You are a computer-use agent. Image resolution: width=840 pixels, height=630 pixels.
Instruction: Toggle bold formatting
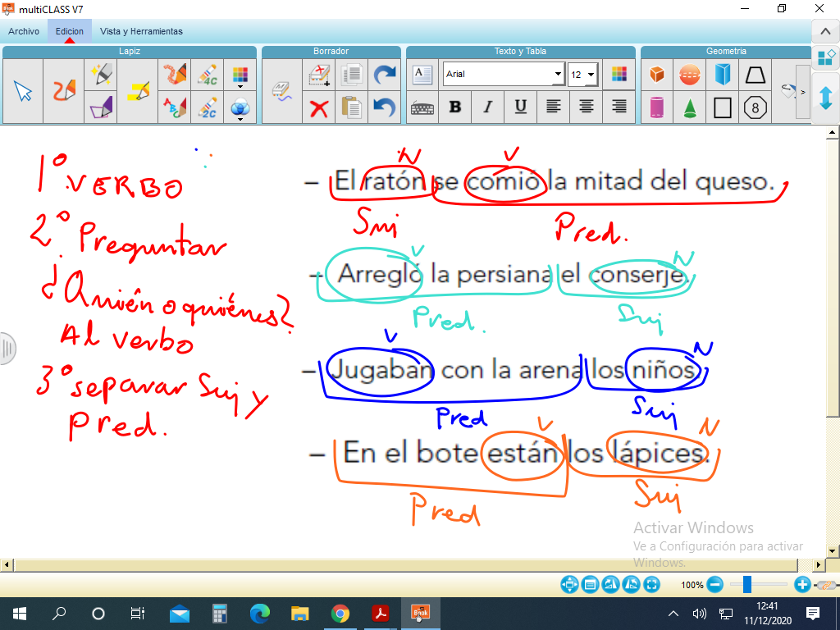pyautogui.click(x=455, y=107)
